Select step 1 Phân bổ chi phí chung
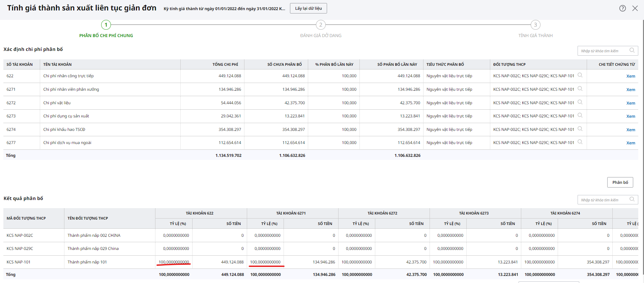 (x=106, y=25)
